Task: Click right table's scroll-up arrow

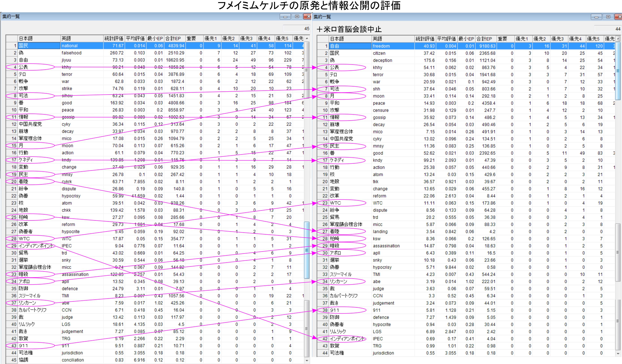Action: pyautogui.click(x=618, y=39)
